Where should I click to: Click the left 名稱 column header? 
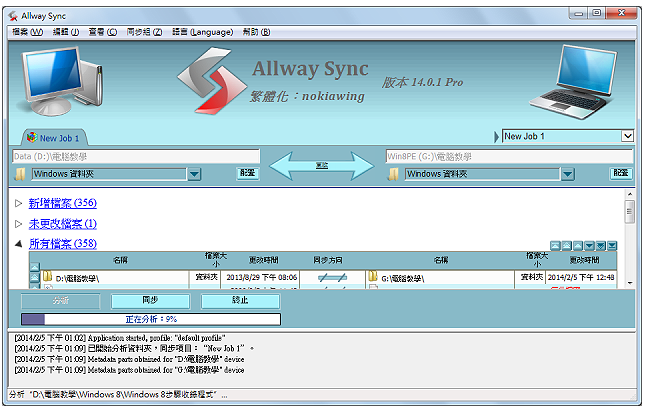[x=121, y=260]
